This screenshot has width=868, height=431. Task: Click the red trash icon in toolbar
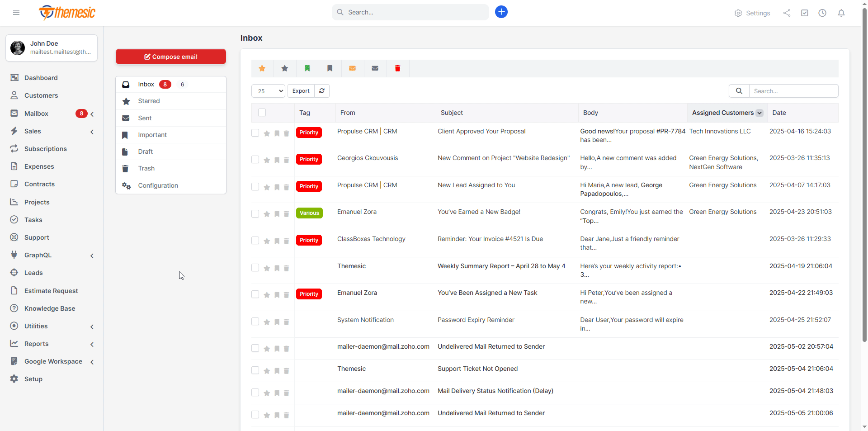(398, 68)
